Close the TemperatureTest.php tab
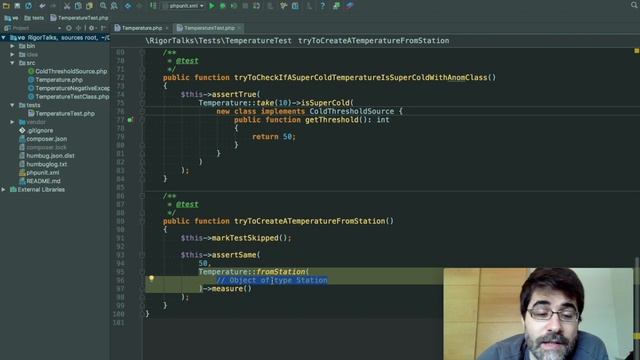The height and width of the screenshot is (360, 640). point(239,28)
